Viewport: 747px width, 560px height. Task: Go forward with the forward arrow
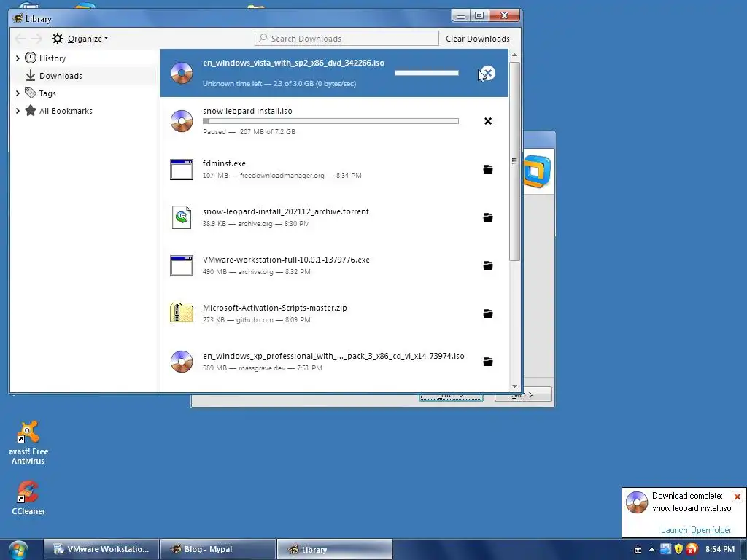click(36, 39)
